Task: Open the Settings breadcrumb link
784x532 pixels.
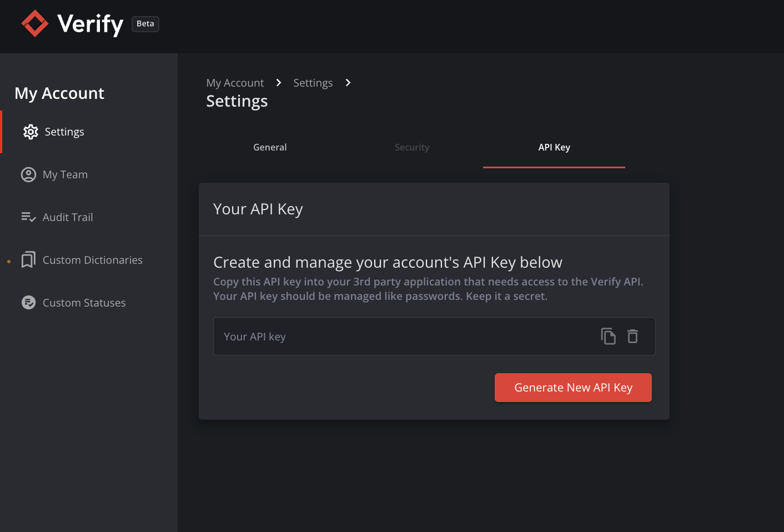Action: click(x=313, y=83)
